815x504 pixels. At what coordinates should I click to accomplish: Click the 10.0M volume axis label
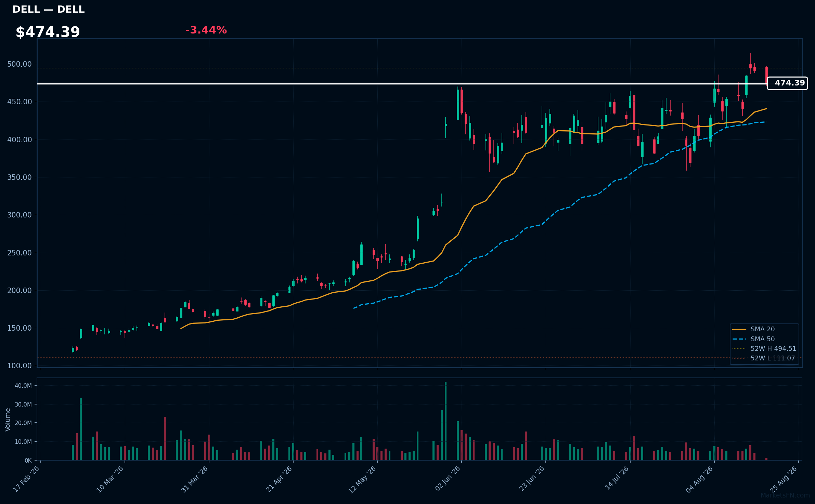(23, 442)
